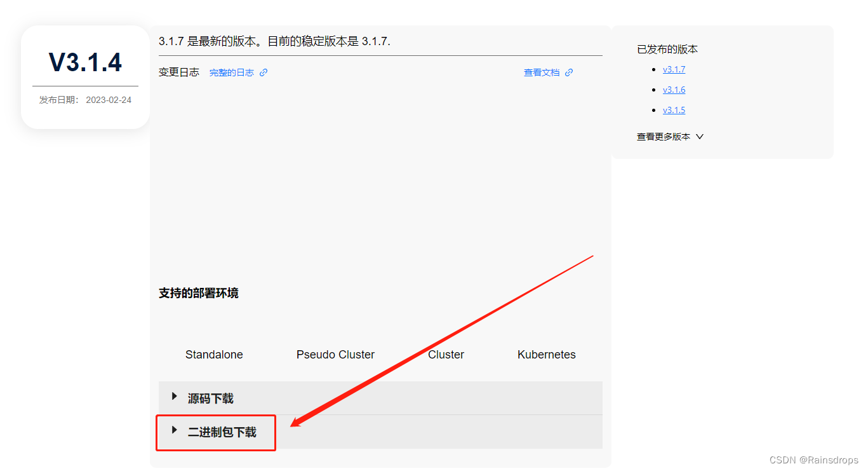Viewport: 868px width, 471px height.
Task: Expand the 源码下载 section
Action: [x=380, y=399]
